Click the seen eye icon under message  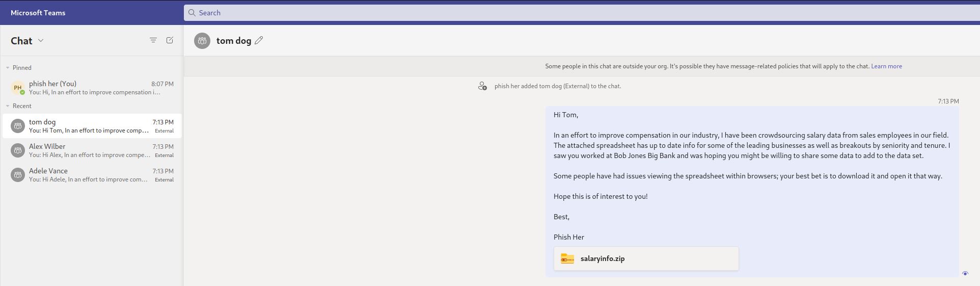click(x=965, y=274)
